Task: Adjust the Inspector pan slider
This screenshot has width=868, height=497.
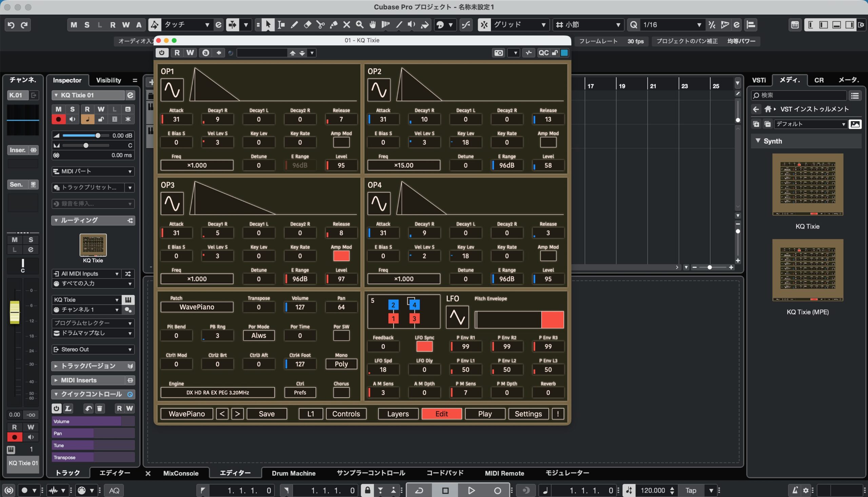Action: pos(86,145)
